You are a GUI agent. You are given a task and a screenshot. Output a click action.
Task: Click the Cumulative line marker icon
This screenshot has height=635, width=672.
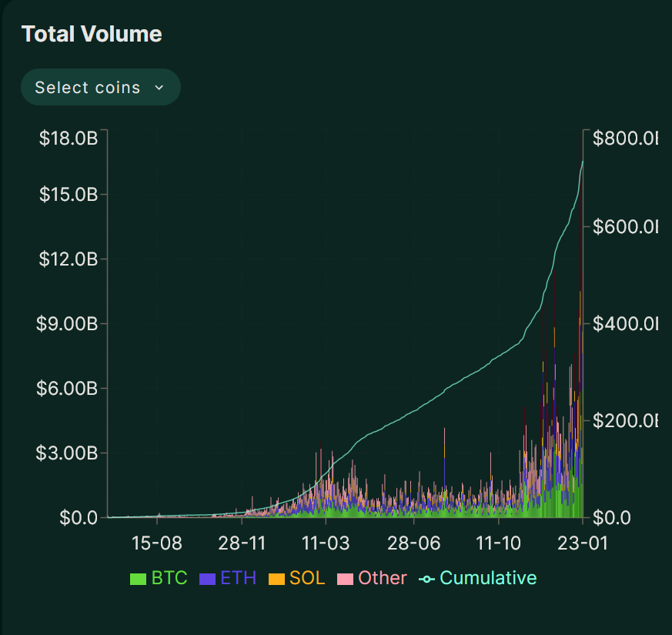click(426, 580)
